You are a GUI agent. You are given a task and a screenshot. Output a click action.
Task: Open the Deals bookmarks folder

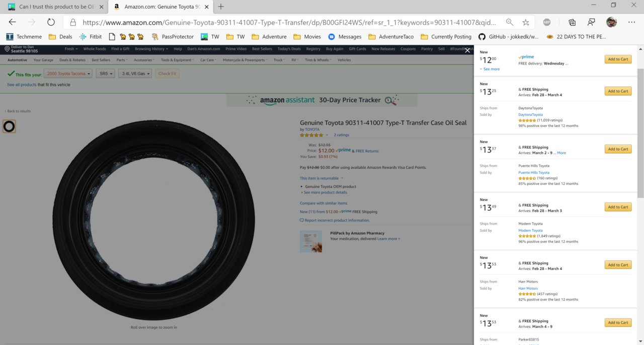coord(60,37)
